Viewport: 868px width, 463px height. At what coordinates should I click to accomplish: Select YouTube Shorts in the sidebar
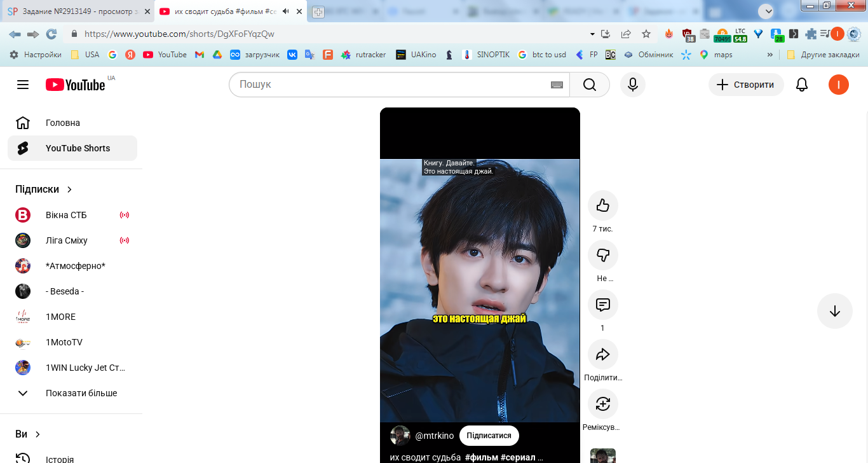click(x=72, y=148)
